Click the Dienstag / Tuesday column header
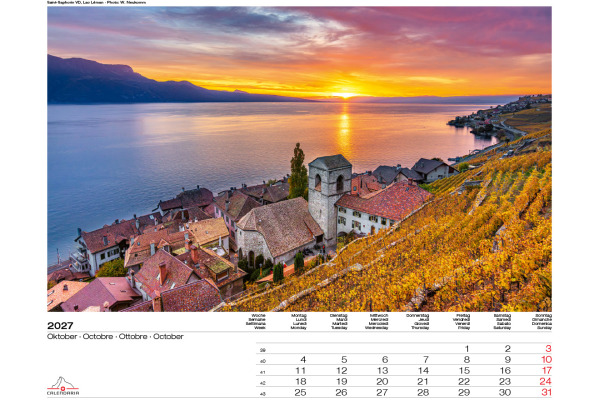The width and height of the screenshot is (600, 400). coord(339,322)
